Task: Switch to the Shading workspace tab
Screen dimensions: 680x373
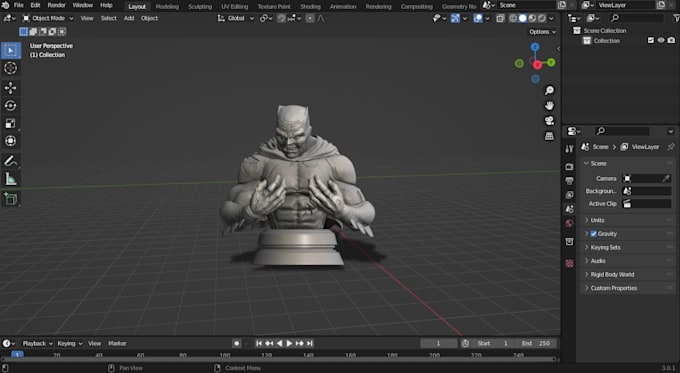Action: 311,7
